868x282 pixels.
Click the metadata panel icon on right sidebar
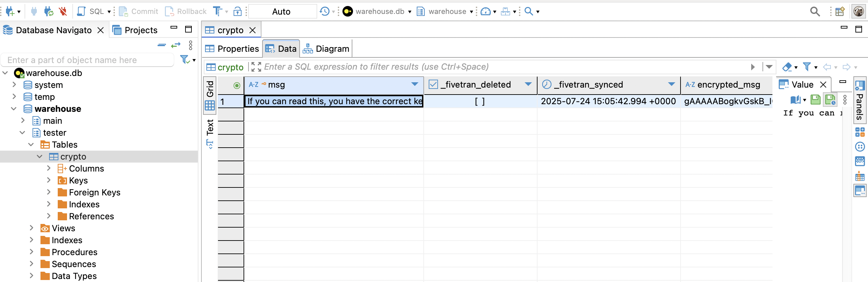click(x=860, y=162)
